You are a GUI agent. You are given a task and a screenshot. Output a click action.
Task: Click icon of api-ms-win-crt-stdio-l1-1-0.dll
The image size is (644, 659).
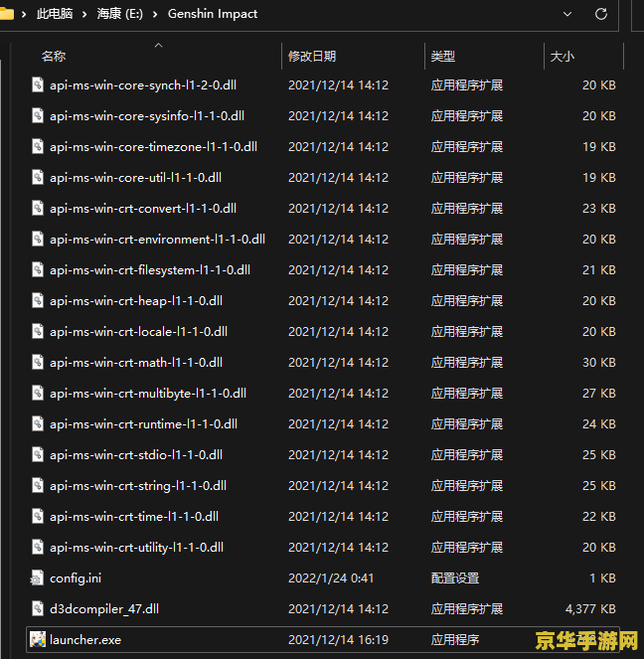tap(38, 455)
